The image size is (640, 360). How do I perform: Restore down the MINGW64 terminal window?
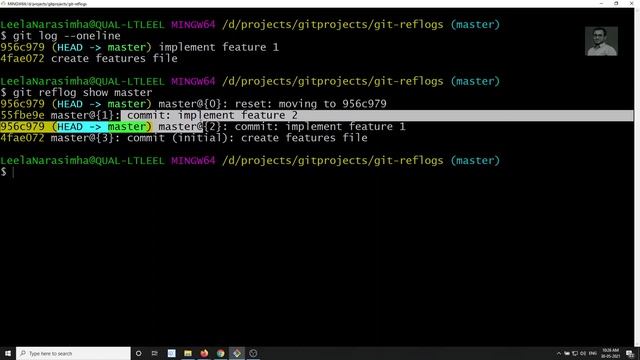click(x=616, y=4)
